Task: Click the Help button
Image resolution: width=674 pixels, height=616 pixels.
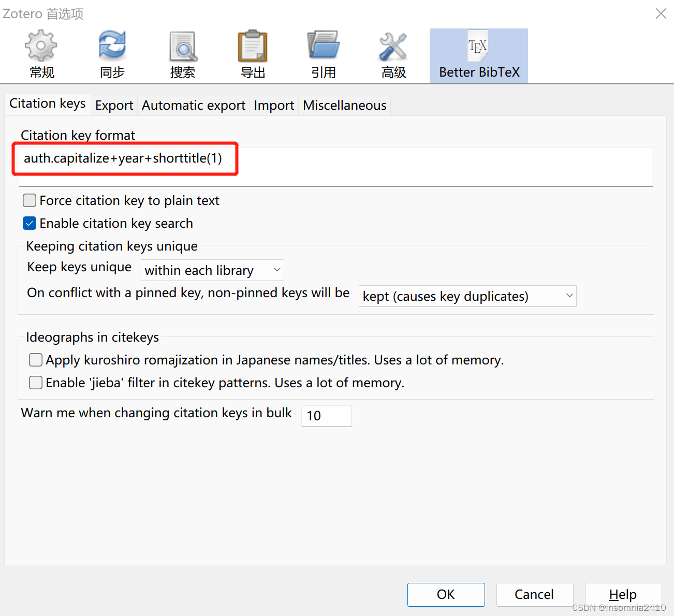Action: coord(623,594)
